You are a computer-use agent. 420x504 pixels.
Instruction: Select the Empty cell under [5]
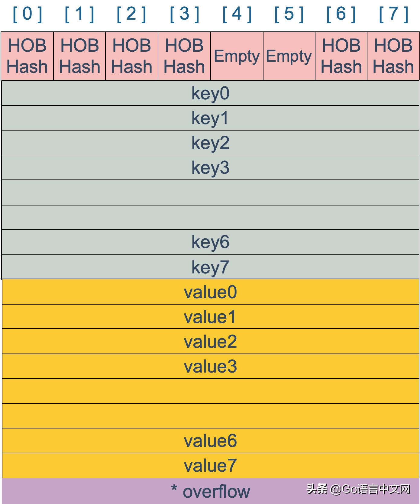tap(289, 56)
